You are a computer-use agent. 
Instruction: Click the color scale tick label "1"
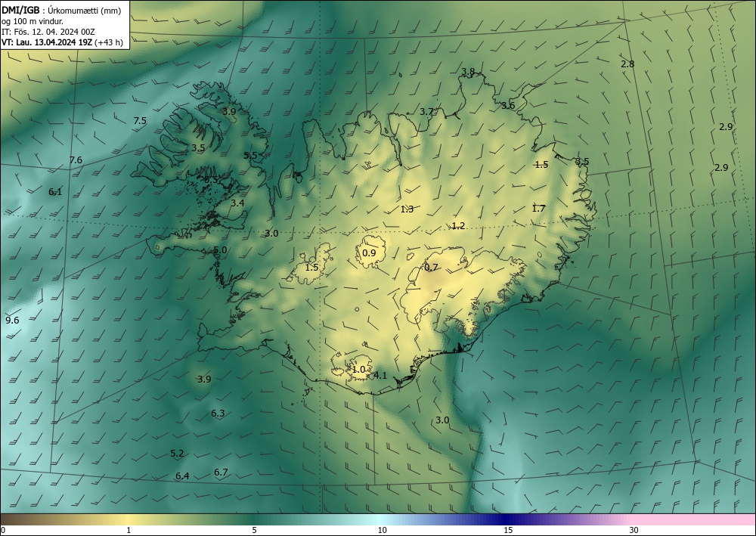click(x=129, y=531)
